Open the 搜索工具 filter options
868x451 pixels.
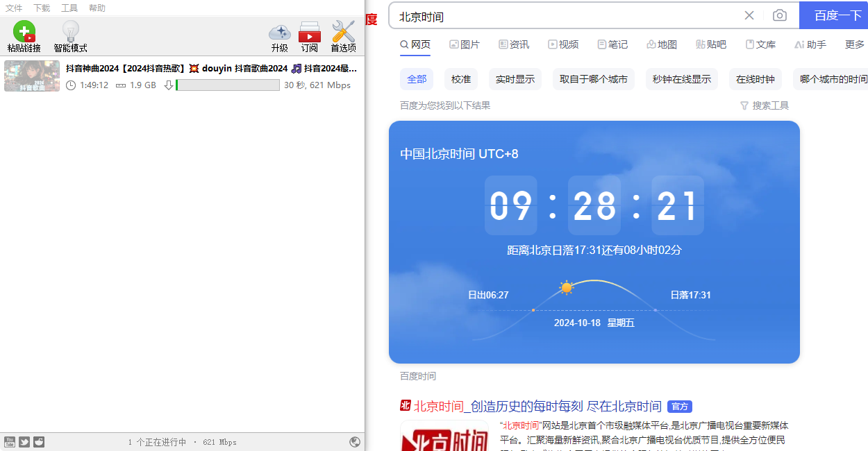click(765, 105)
